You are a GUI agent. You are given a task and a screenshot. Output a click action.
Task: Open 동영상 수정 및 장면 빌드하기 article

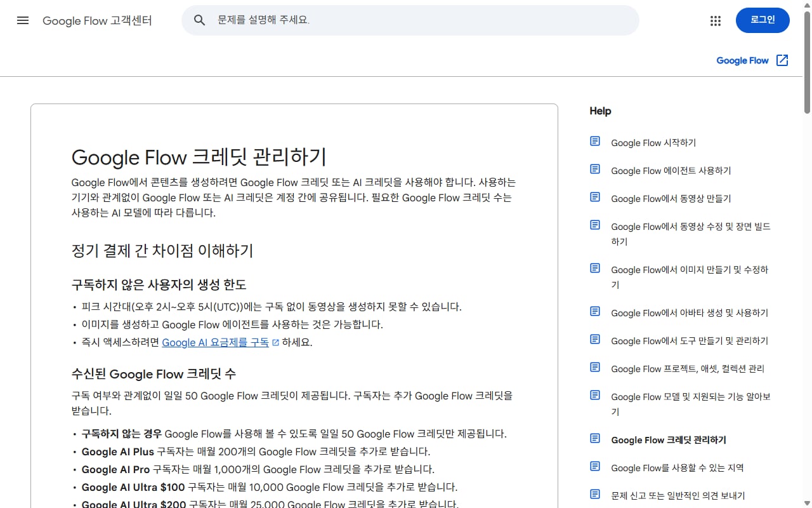691,234
